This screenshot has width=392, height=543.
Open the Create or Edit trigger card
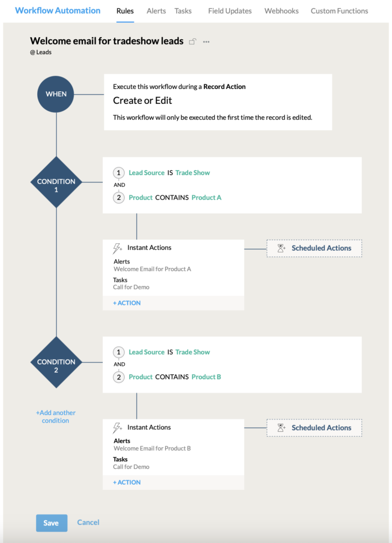[217, 102]
